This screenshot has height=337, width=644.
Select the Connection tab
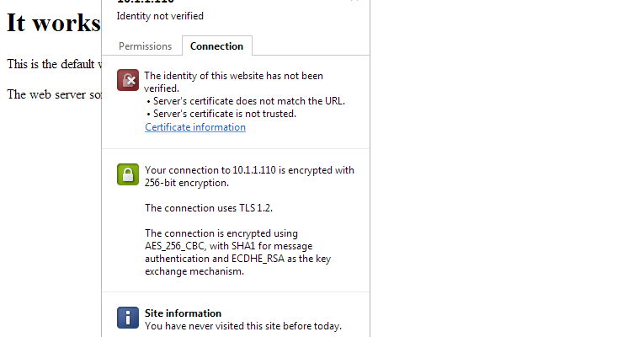[217, 46]
